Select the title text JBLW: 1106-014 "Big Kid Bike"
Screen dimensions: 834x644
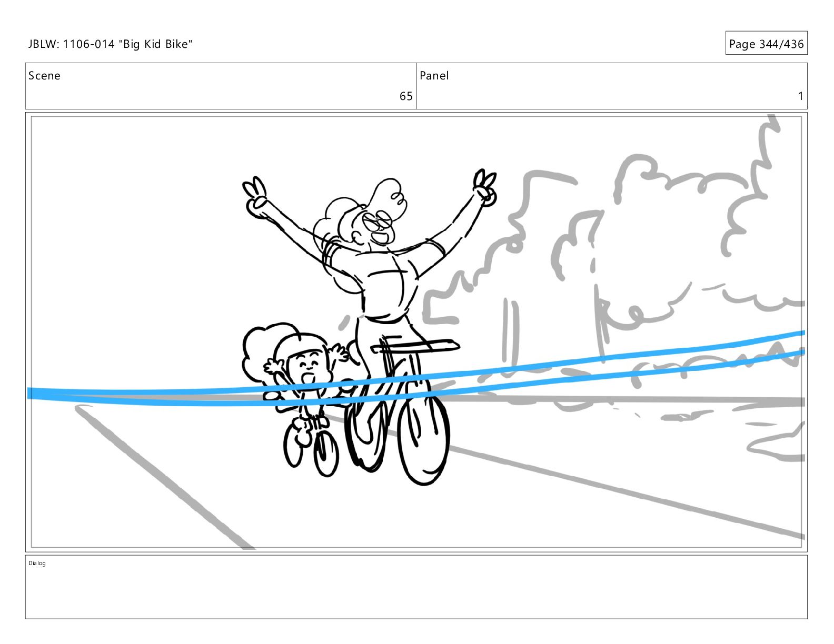coord(110,44)
